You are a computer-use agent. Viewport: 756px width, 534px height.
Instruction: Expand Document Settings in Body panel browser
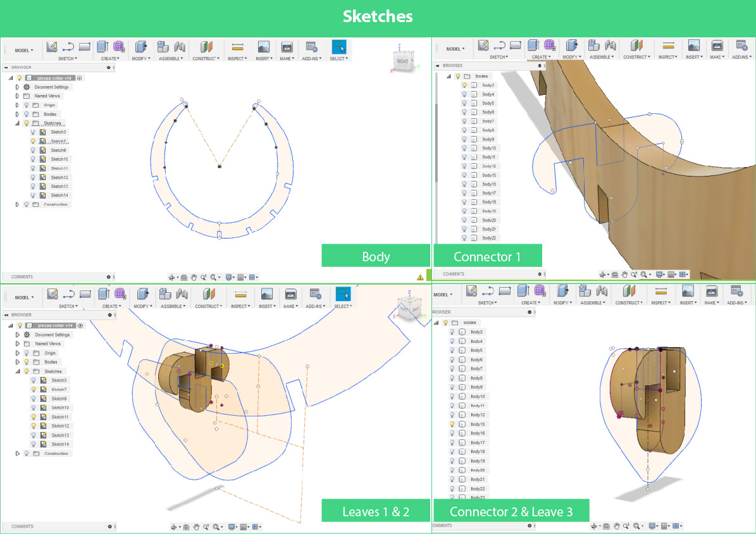click(17, 87)
